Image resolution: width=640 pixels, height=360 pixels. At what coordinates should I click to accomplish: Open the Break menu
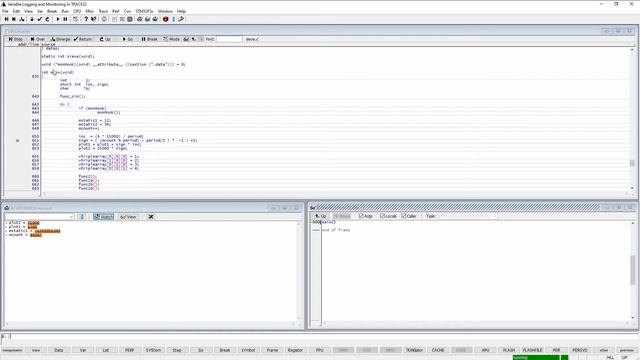52,11
